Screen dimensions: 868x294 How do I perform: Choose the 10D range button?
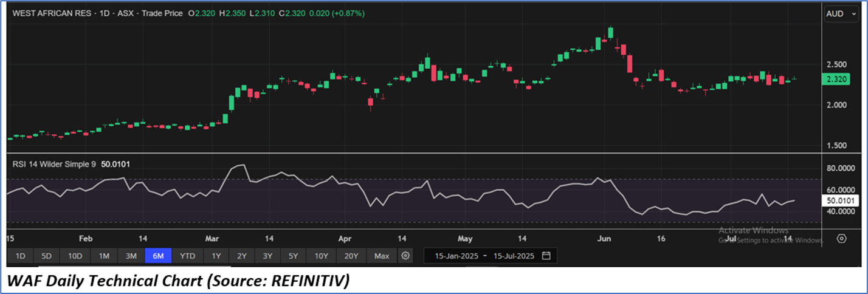click(x=75, y=256)
